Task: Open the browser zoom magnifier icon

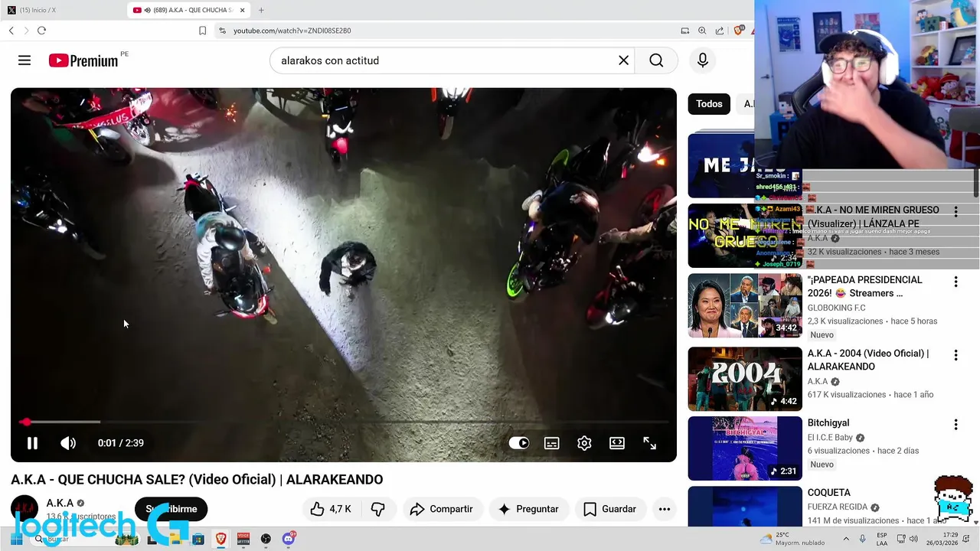Action: (x=702, y=31)
